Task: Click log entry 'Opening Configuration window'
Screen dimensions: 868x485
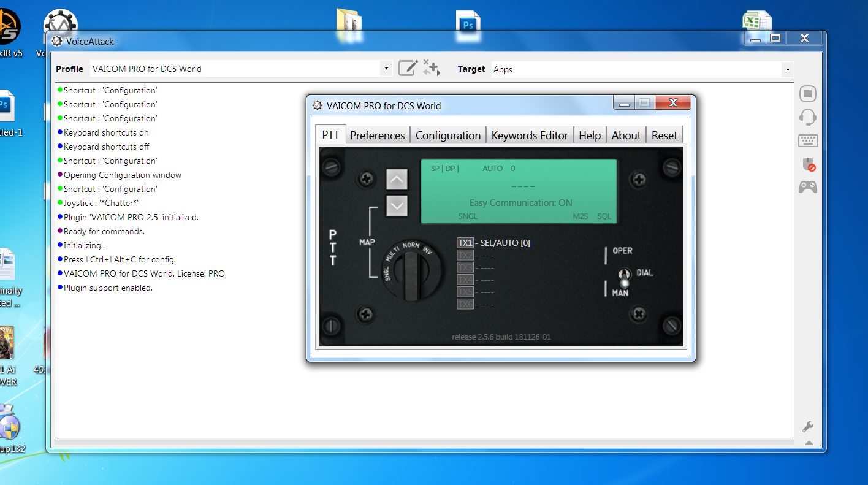Action: (x=123, y=175)
